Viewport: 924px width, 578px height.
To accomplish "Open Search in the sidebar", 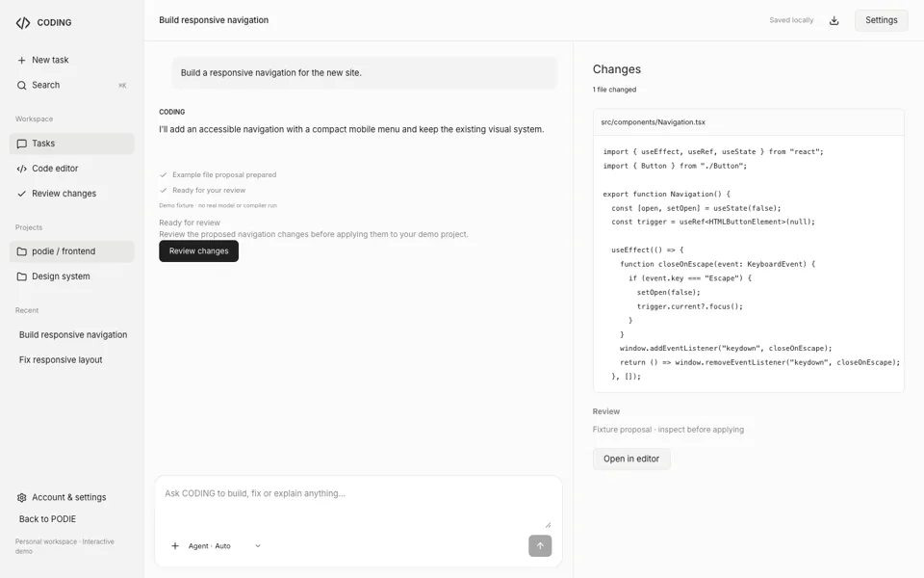I will (x=72, y=86).
